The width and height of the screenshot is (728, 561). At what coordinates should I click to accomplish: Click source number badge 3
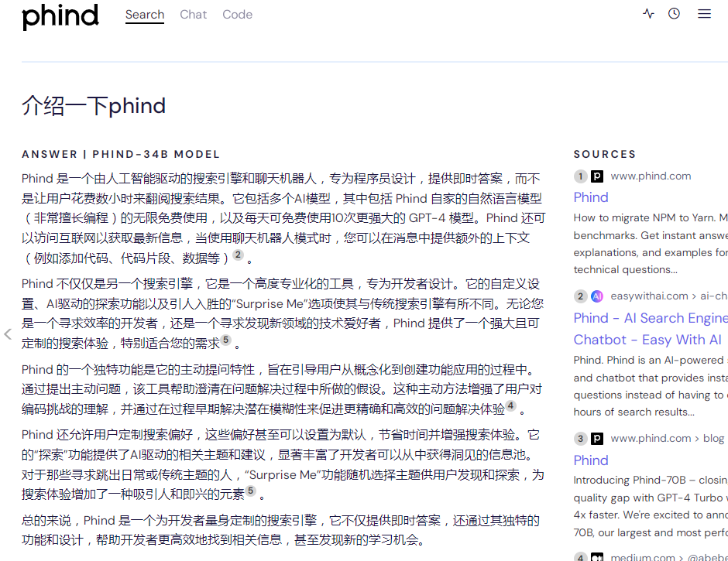(x=580, y=439)
